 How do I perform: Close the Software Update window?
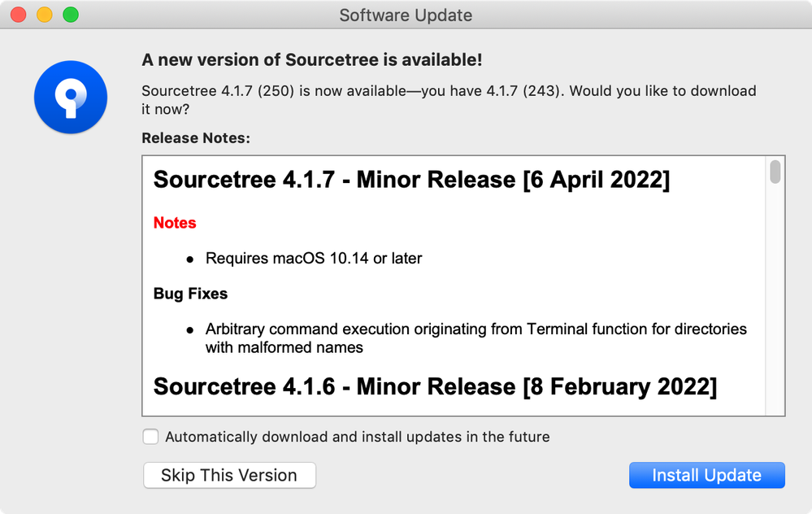tap(19, 15)
